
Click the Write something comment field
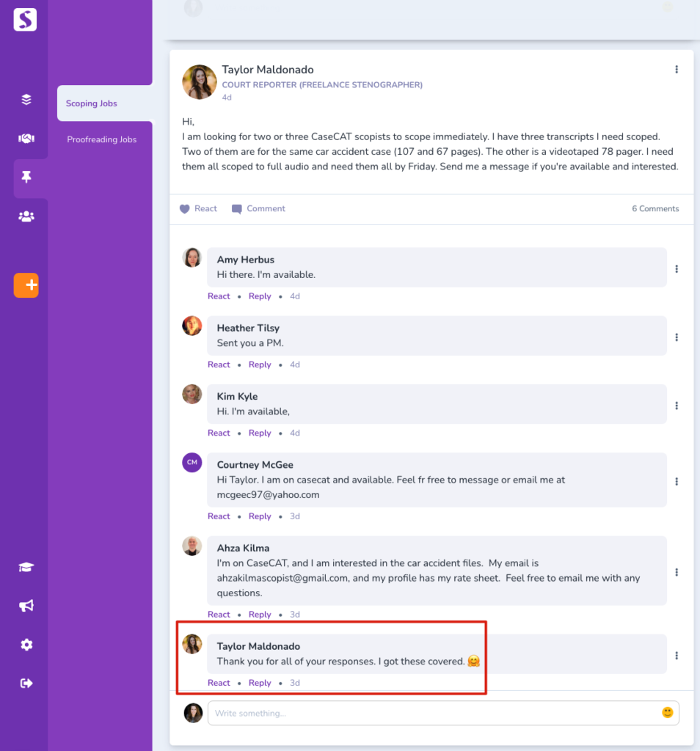[443, 713]
